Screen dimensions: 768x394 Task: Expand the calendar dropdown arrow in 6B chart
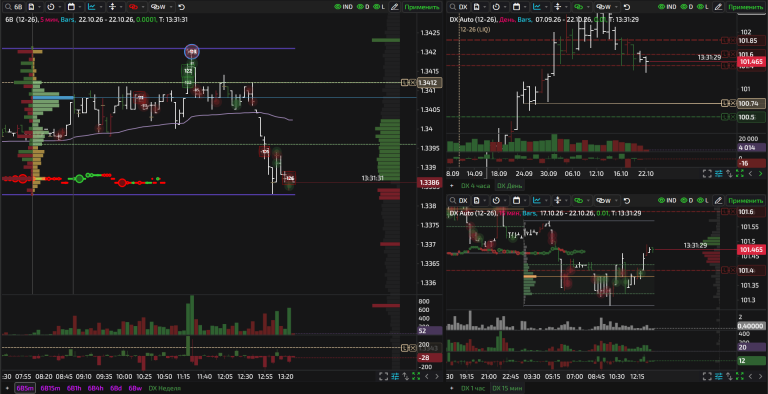point(80,7)
